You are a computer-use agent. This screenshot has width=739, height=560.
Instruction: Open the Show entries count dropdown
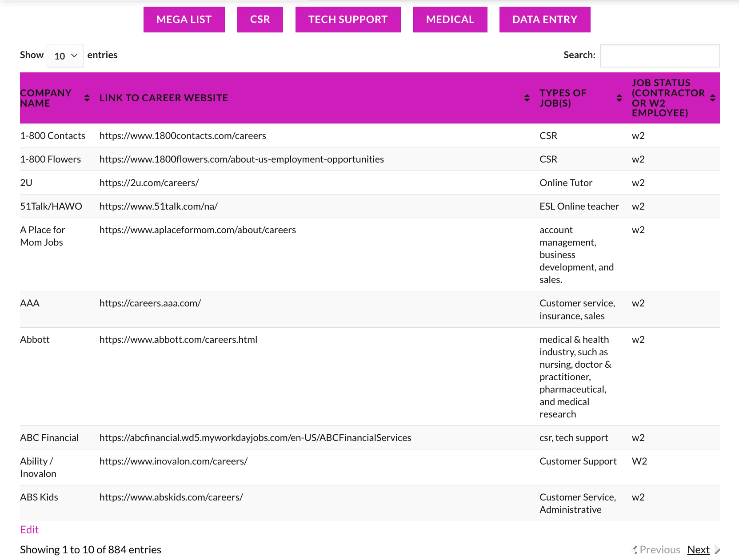pos(65,56)
